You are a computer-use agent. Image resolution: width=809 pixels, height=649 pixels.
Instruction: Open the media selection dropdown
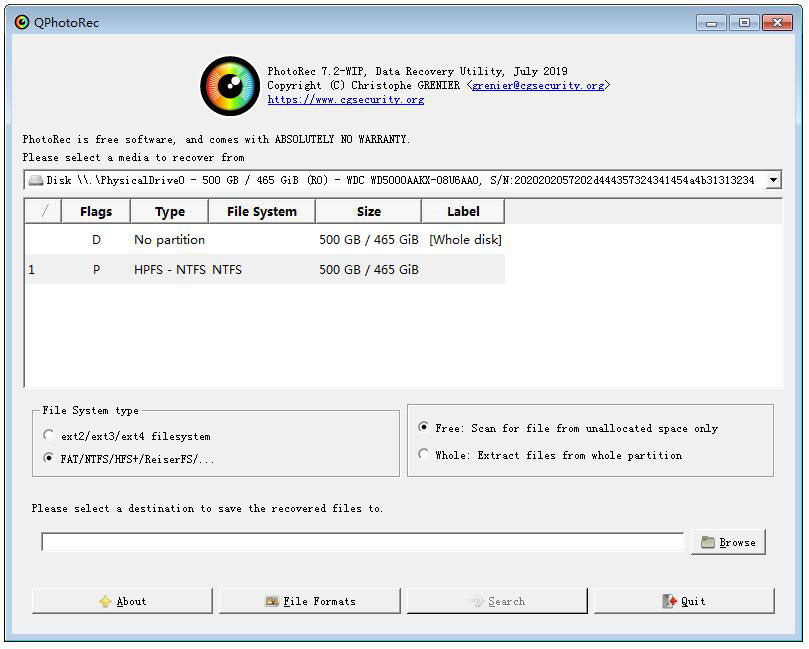tap(773, 179)
